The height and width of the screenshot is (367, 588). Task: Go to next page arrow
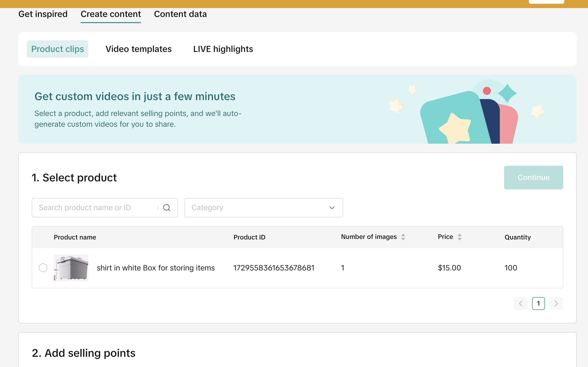pos(556,304)
